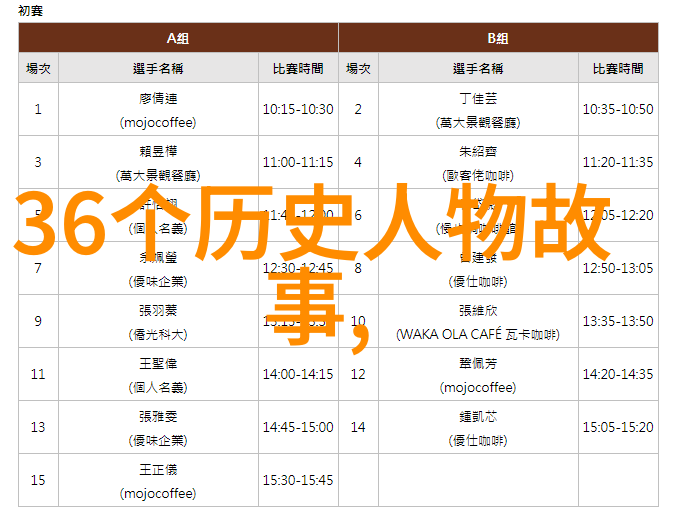Viewport: 694px width, 509px height.
Task: Select the 13:35-13:50 time cell
Action: click(617, 321)
